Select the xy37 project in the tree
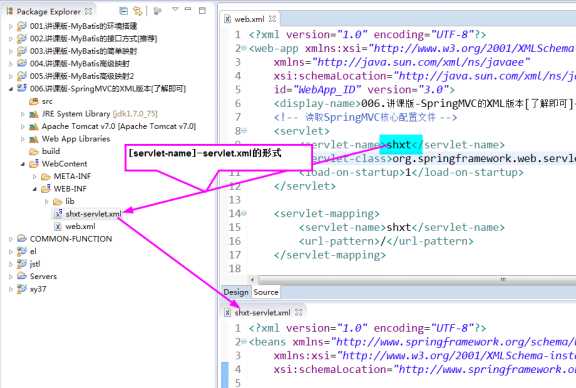The width and height of the screenshot is (576, 388). pyautogui.click(x=38, y=289)
